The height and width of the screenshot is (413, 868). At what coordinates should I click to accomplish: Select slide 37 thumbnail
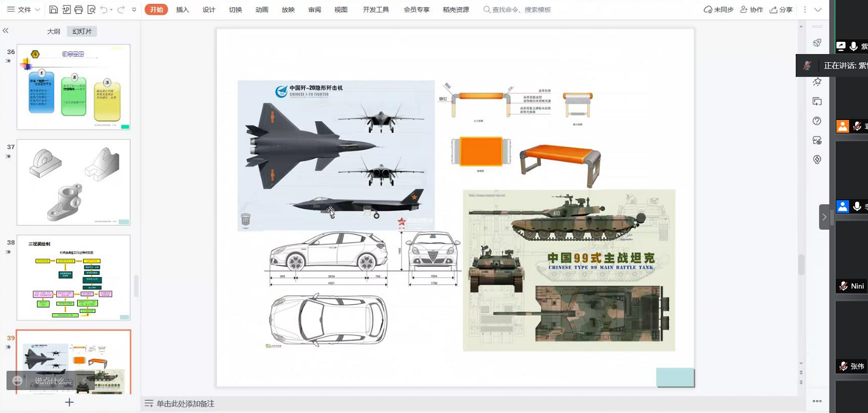pyautogui.click(x=73, y=182)
